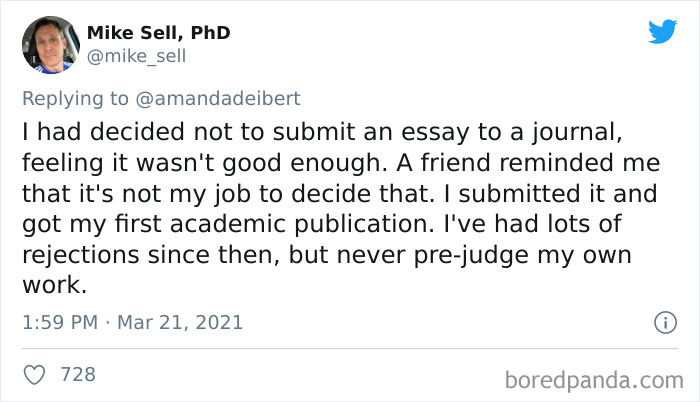Click the Mar 21, 2021 date

181,323
